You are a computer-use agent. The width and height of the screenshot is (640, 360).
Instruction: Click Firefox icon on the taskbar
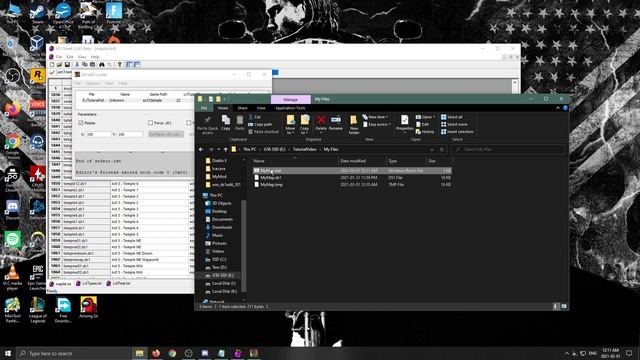tap(156, 353)
